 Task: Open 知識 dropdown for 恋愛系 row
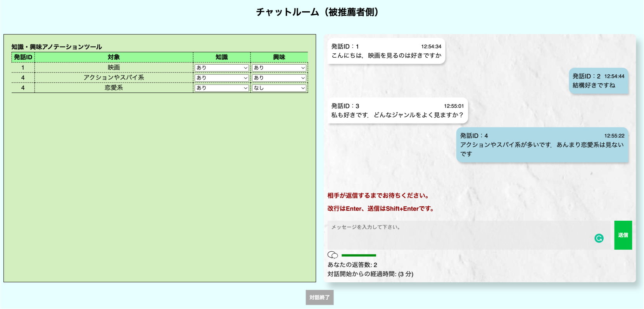[221, 88]
